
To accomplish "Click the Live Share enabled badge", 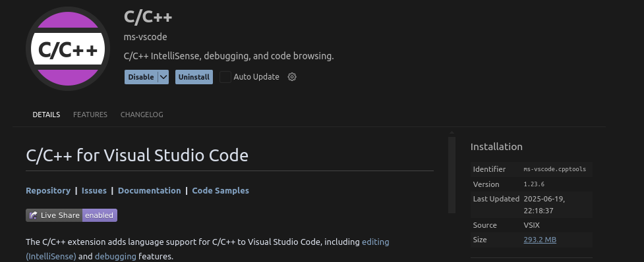I will [71, 215].
